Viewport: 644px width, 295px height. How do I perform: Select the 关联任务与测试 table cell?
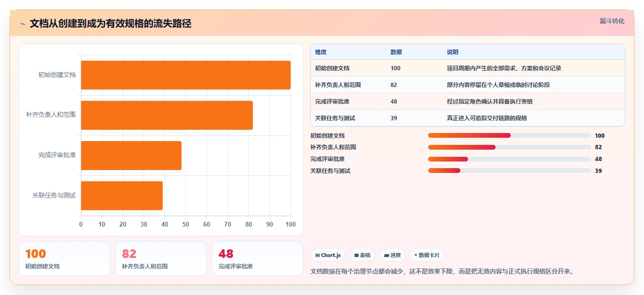pos(335,118)
